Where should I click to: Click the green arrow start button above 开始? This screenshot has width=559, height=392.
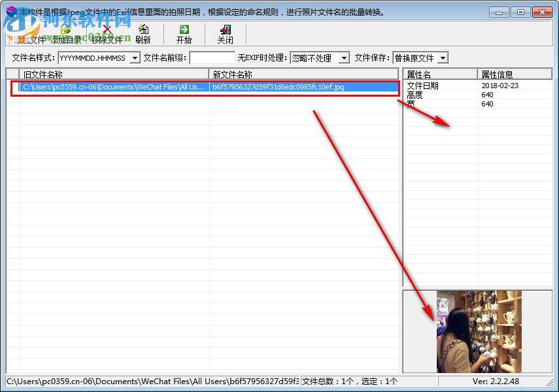click(x=184, y=28)
